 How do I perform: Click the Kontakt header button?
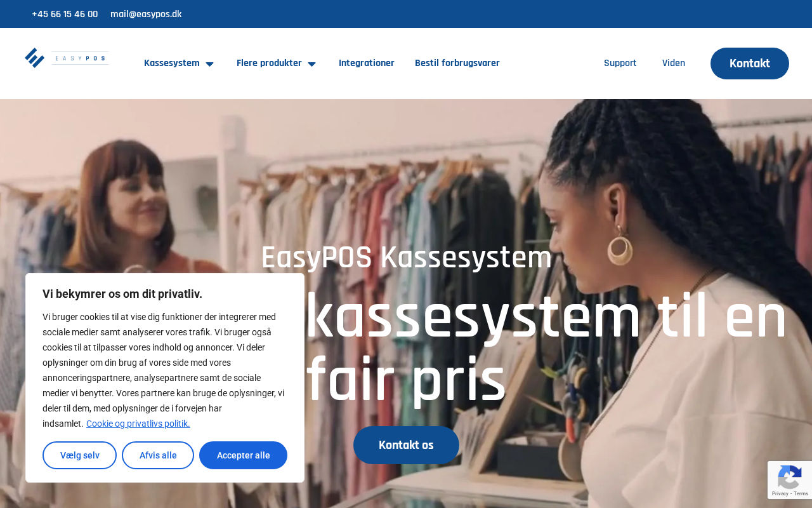click(750, 63)
